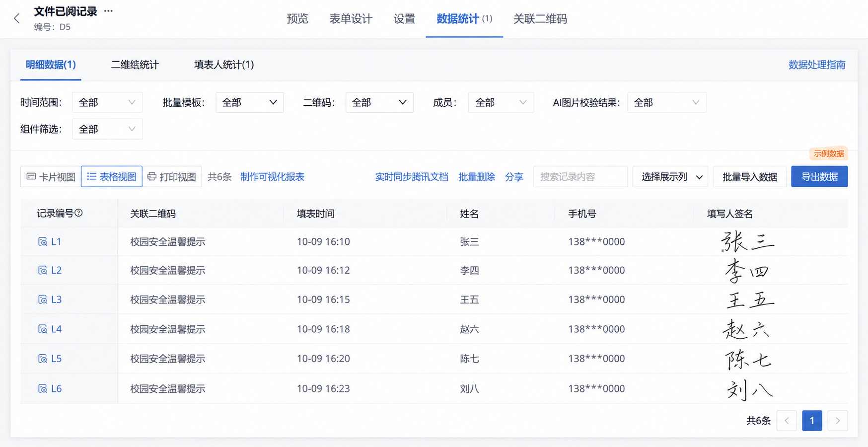Click the 关联二维码 column header

153,214
